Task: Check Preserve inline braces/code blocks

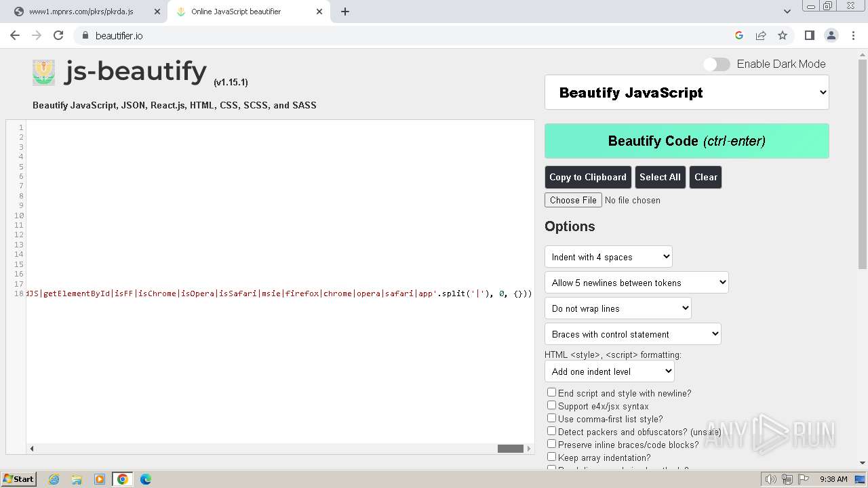Action: coord(551,444)
